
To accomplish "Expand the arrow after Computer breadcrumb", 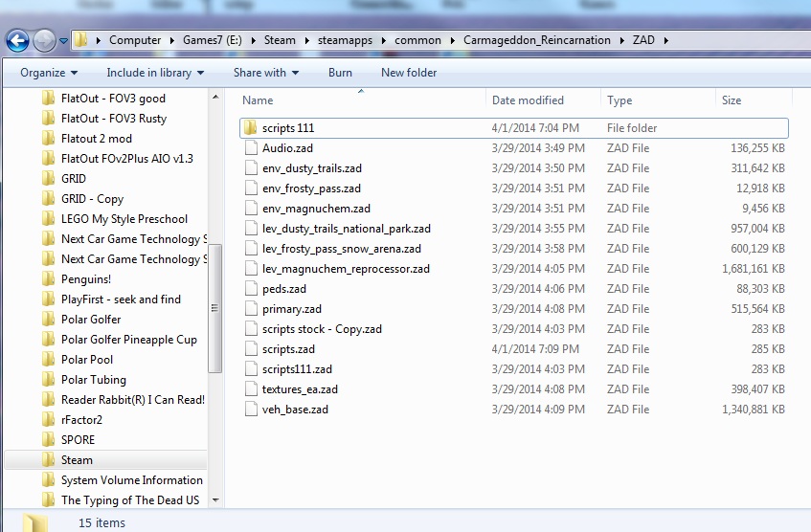I will coord(171,40).
